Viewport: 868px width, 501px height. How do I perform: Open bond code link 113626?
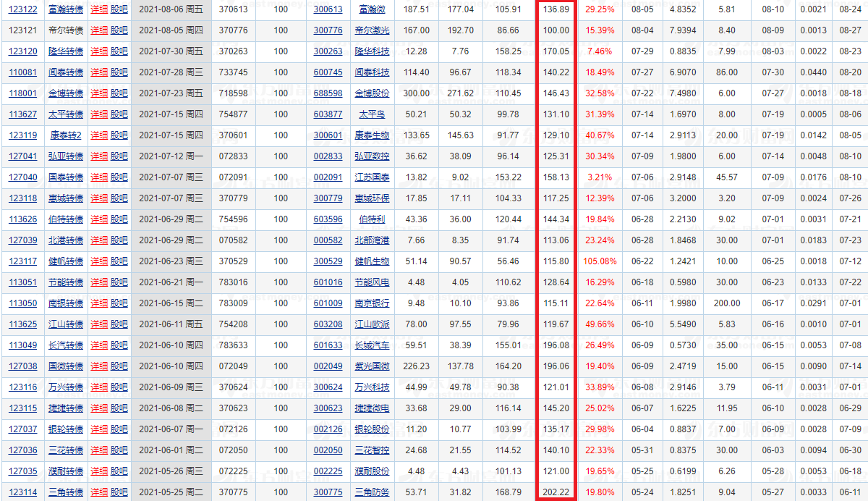[x=22, y=219]
